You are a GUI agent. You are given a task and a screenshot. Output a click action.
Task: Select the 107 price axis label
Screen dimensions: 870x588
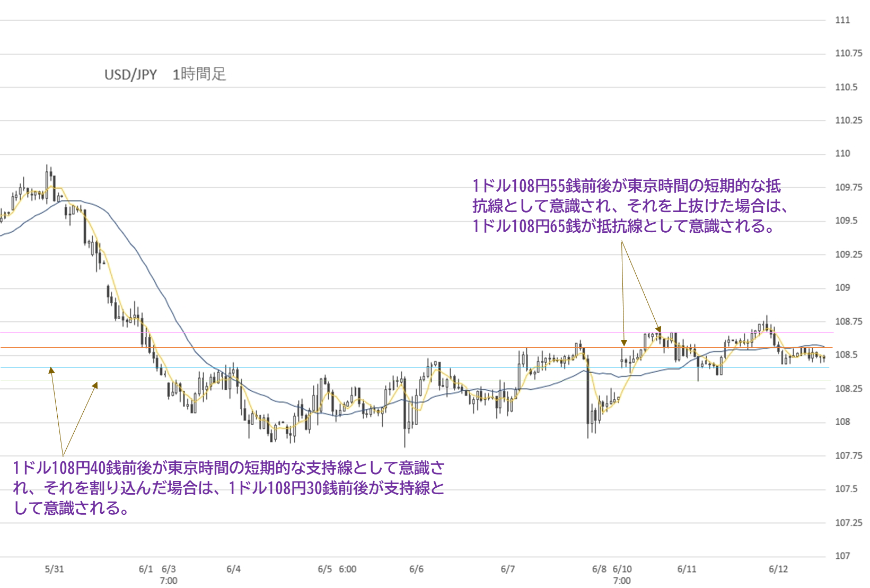842,556
